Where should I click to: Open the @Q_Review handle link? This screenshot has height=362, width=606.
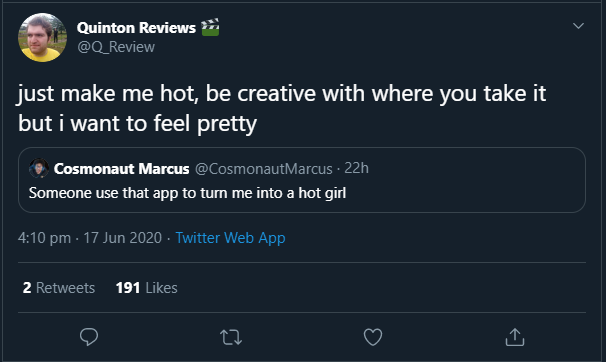pyautogui.click(x=116, y=47)
